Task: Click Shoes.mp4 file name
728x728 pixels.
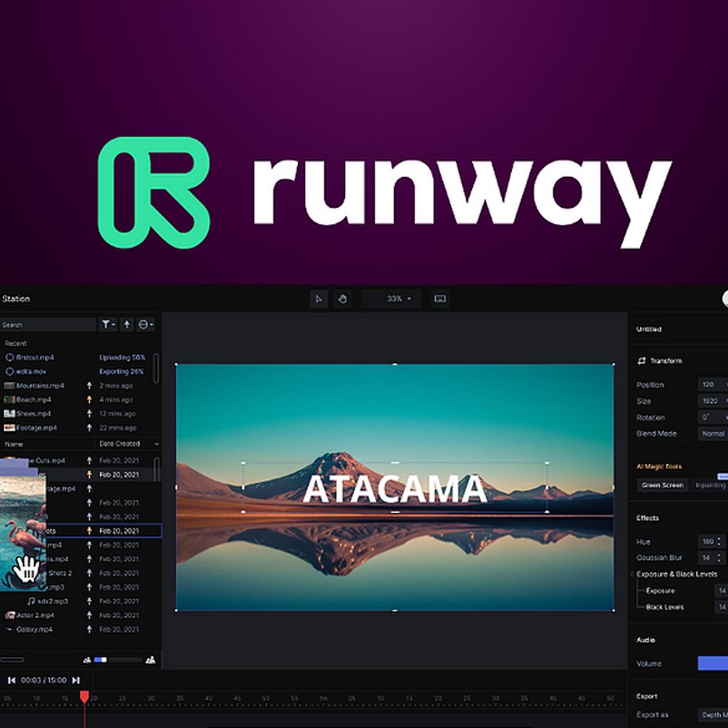Action: [x=33, y=413]
